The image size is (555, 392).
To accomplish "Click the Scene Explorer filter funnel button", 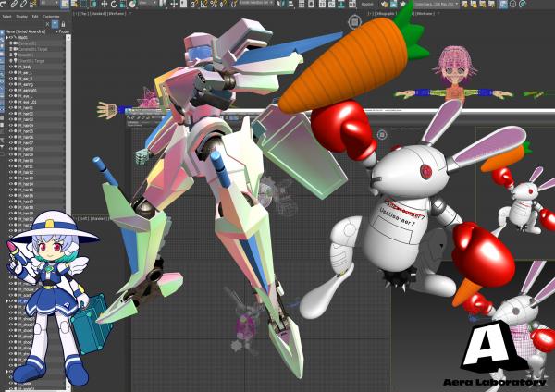I will coord(55,24).
